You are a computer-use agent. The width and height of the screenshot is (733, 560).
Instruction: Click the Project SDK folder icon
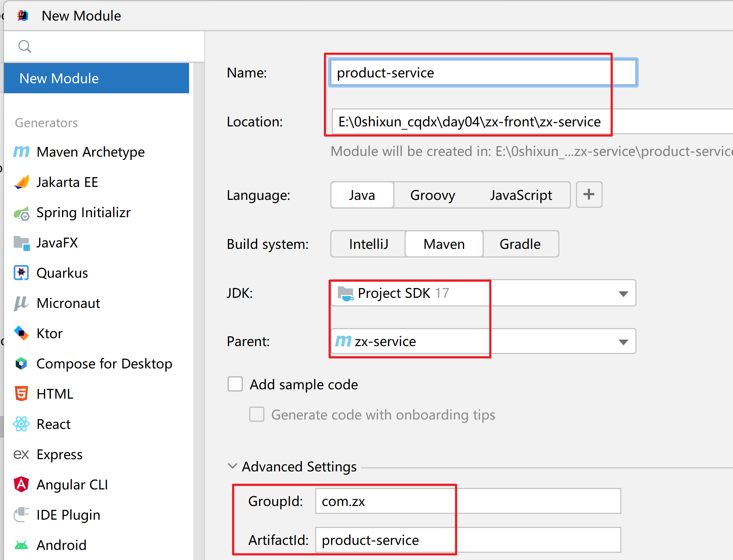345,294
